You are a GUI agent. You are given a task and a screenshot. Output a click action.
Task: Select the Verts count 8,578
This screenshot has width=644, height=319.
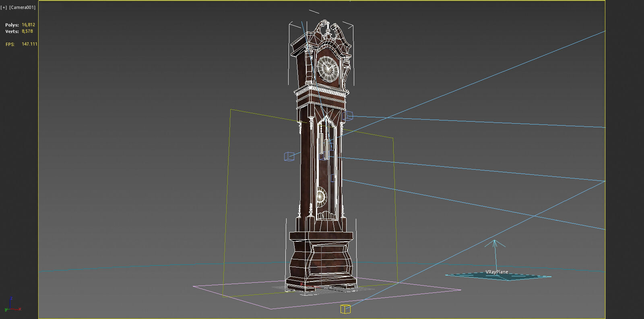pyautogui.click(x=27, y=31)
